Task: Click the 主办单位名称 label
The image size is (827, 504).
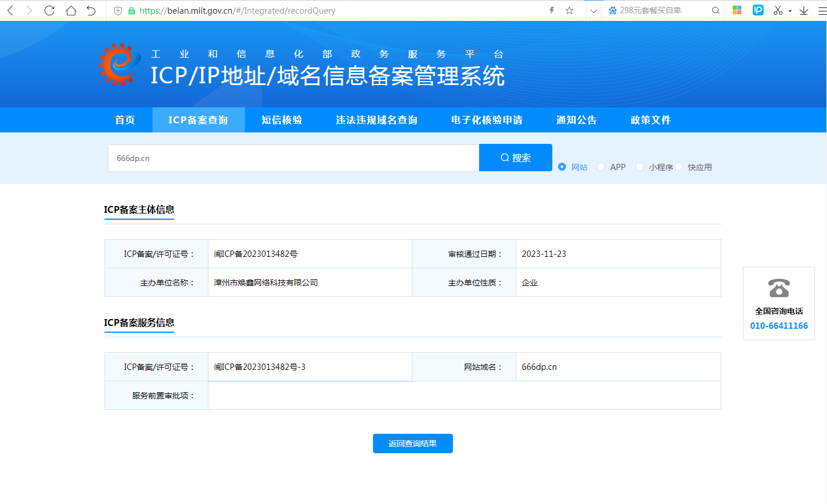Action: point(167,283)
